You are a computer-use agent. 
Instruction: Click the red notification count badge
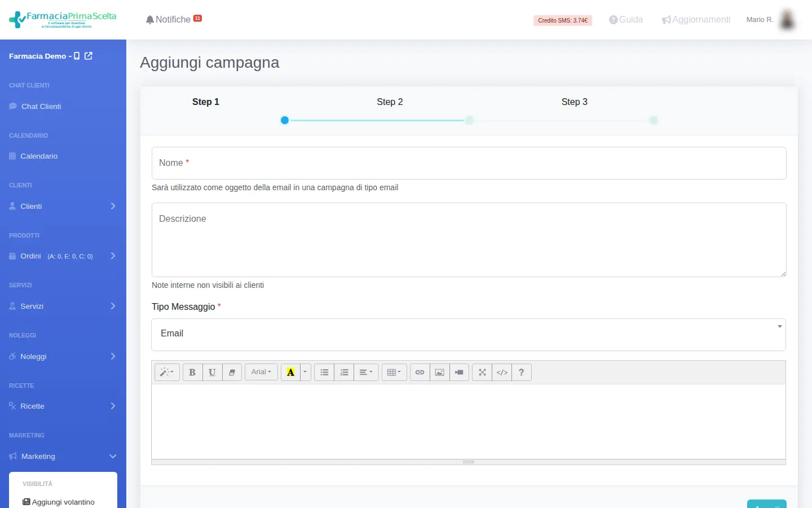[x=197, y=18]
